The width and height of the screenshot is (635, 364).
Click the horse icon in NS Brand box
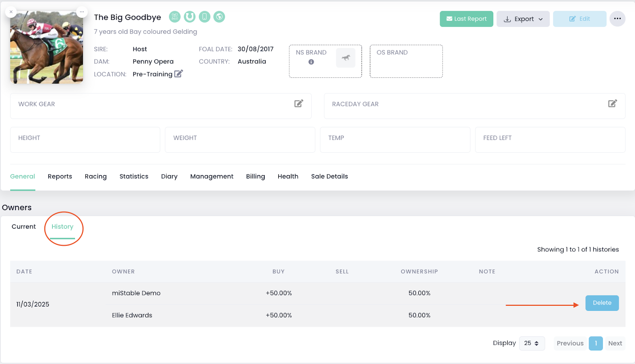346,58
